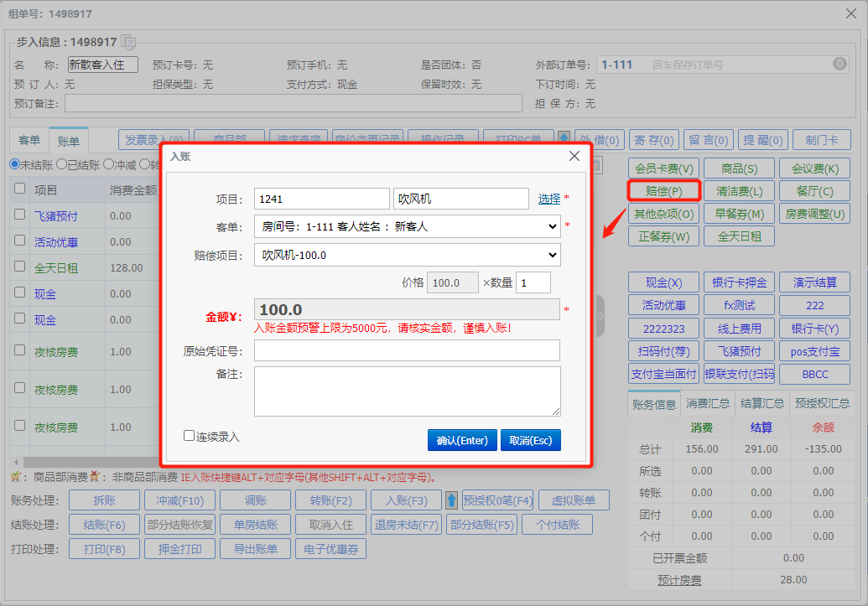The width and height of the screenshot is (868, 606).
Task: Click the 项目 code field showing 1241
Action: click(x=322, y=199)
